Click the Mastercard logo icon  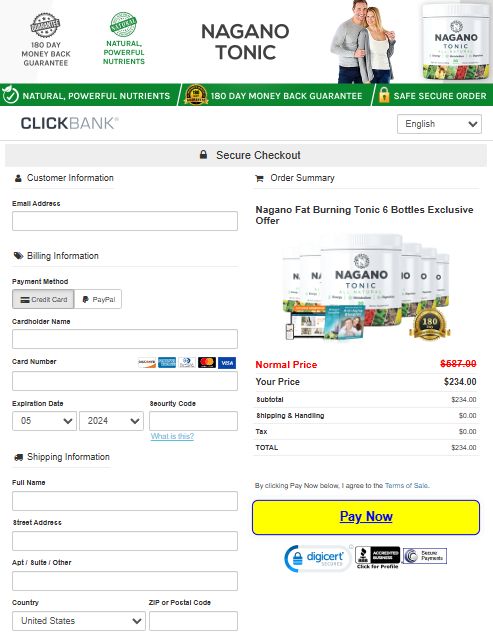coord(207,363)
